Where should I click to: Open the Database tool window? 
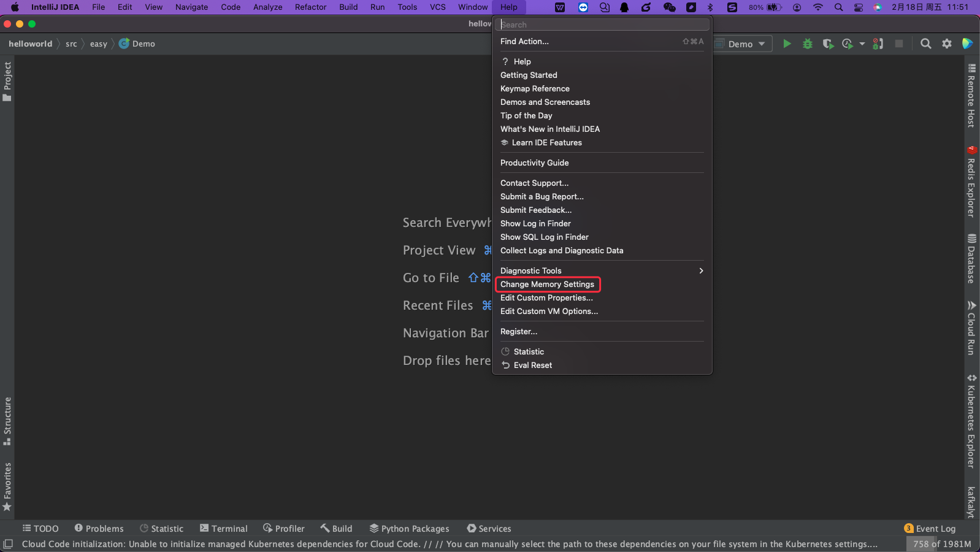tap(972, 259)
